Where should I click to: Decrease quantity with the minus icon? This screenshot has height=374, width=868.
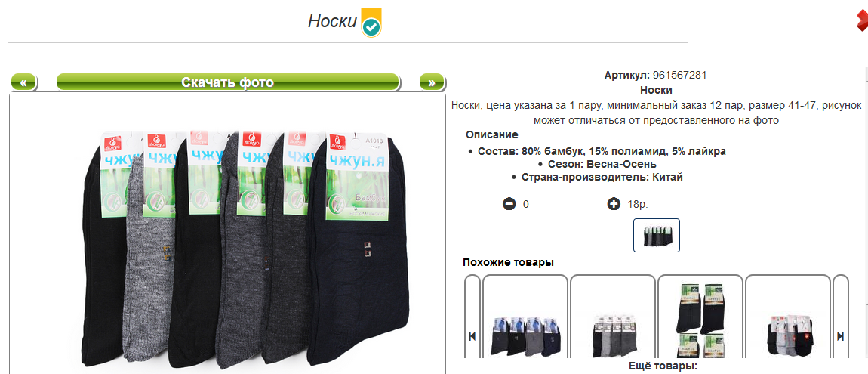[x=509, y=204]
